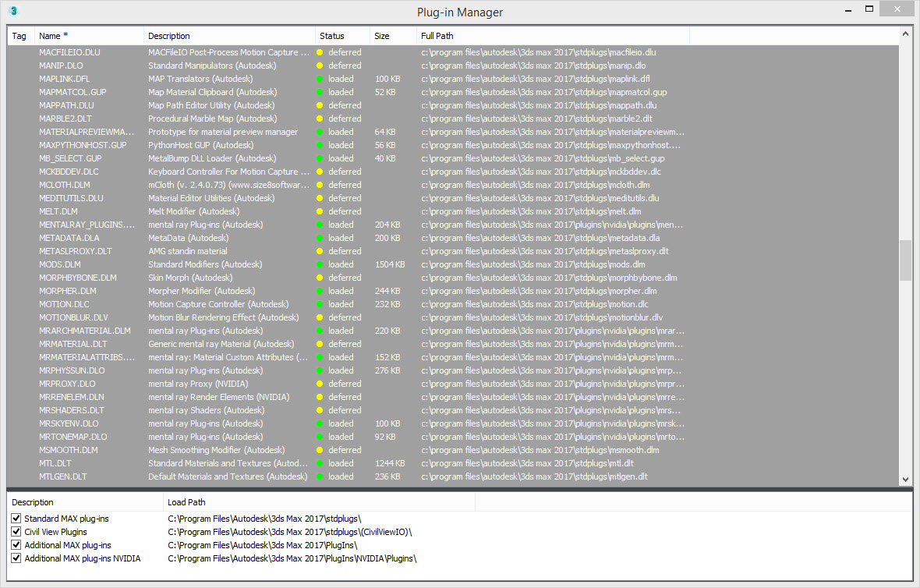Sort by the upper Description column header
The image size is (920, 588).
pyautogui.click(x=229, y=36)
